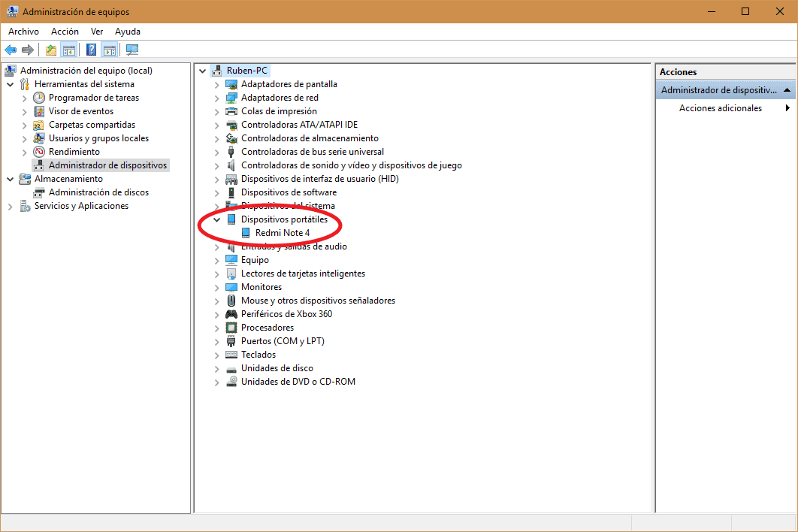Select the Redmi Note 4 device icon
Image resolution: width=798 pixels, height=532 pixels.
tap(245, 233)
